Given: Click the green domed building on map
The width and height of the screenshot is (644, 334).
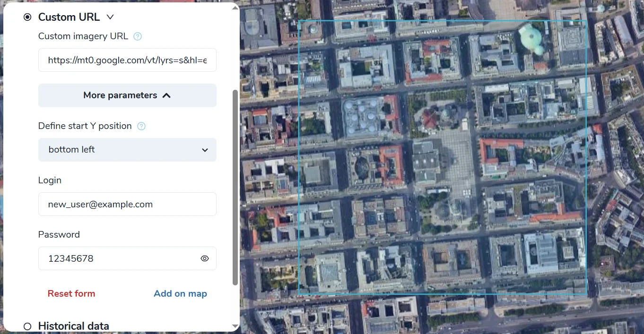Looking at the screenshot, I should 531,39.
